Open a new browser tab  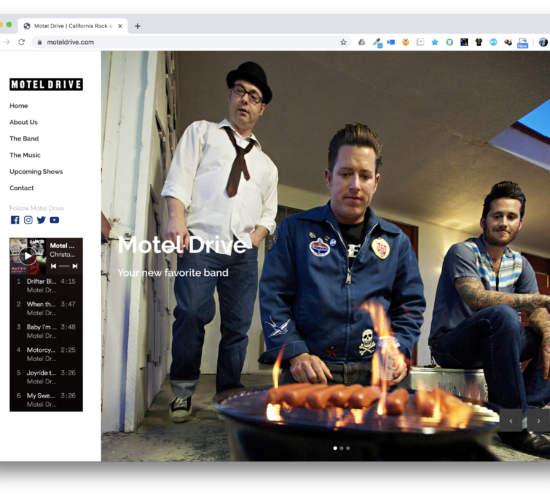138,26
